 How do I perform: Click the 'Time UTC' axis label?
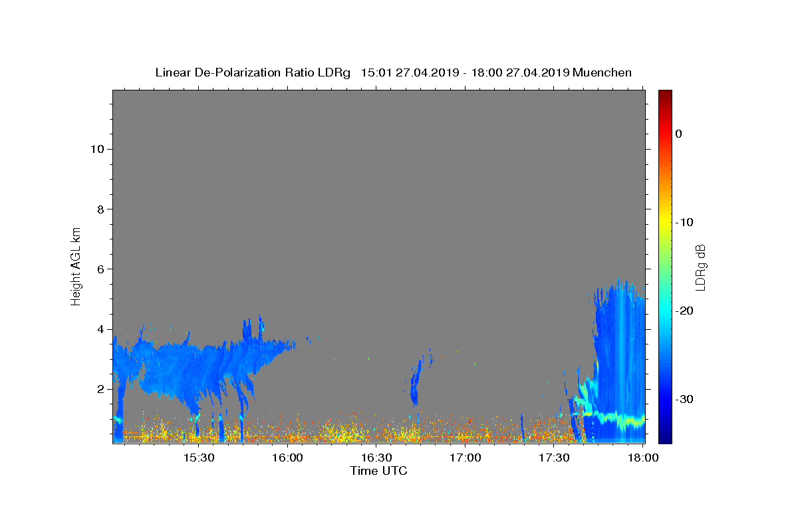378,471
